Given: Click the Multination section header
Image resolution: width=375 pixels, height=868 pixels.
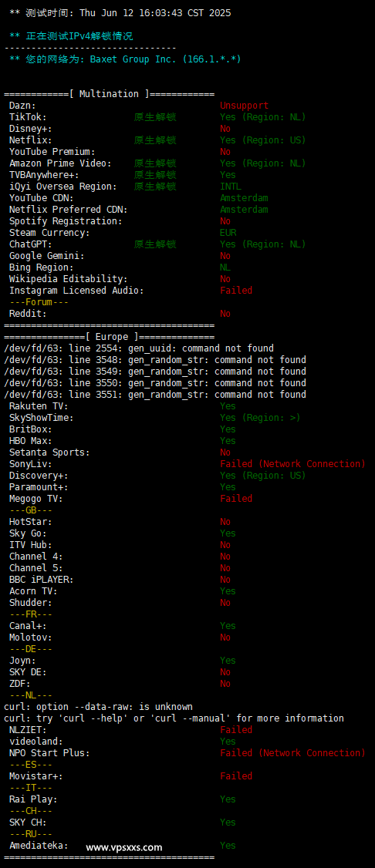Looking at the screenshot, I should tap(109, 94).
